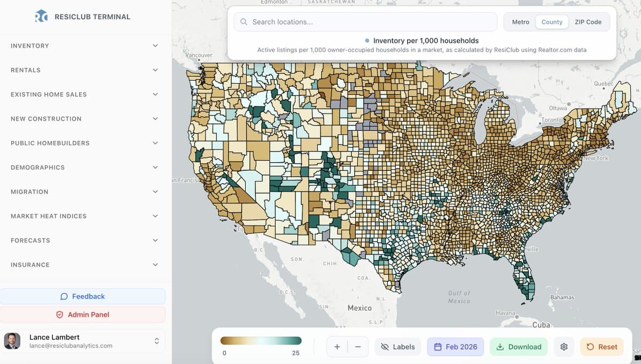Click the inventory color gradient legend
The width and height of the screenshot is (641, 364).
click(x=260, y=340)
